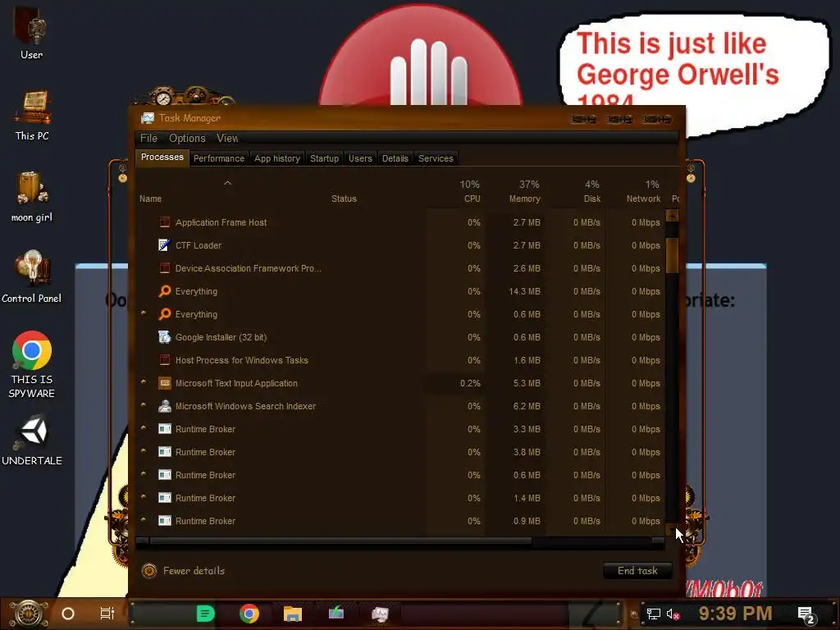Collapse view with Fewer details
This screenshot has height=630, width=840.
click(184, 571)
